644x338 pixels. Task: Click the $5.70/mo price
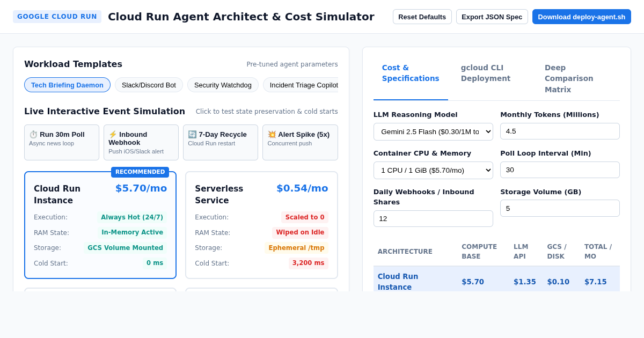point(141,188)
